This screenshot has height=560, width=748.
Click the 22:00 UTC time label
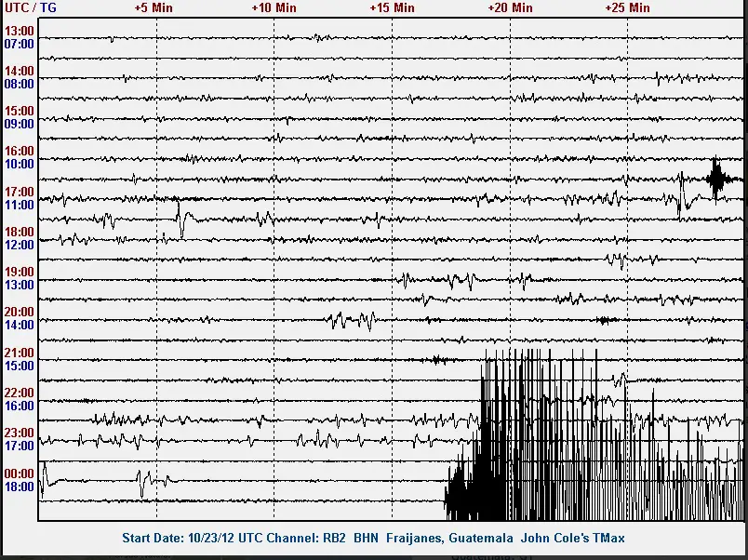20,393
